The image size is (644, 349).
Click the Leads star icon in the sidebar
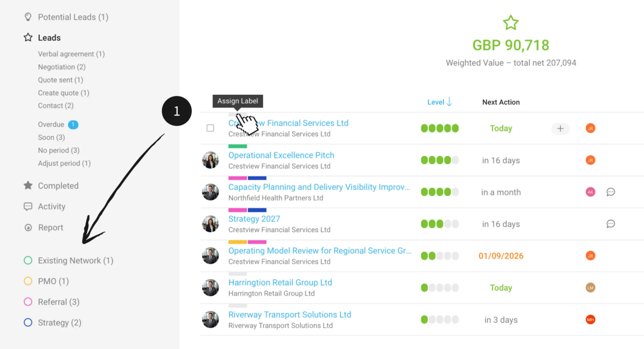click(28, 37)
